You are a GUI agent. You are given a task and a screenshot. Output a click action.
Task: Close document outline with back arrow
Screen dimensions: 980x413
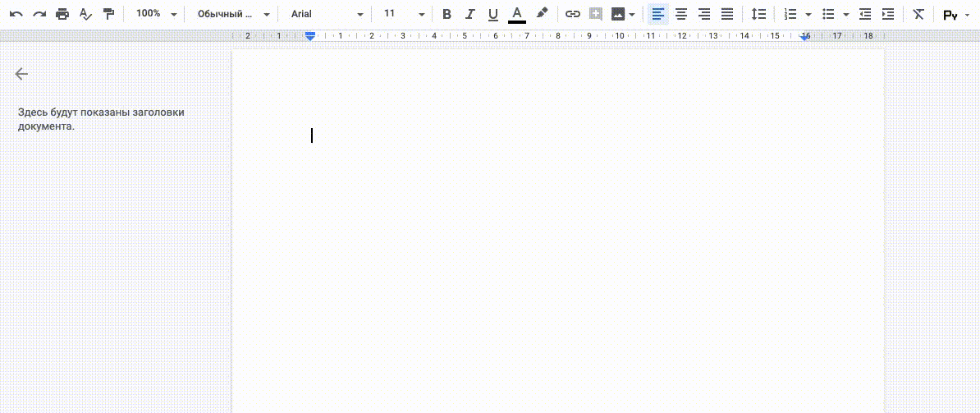pos(21,74)
